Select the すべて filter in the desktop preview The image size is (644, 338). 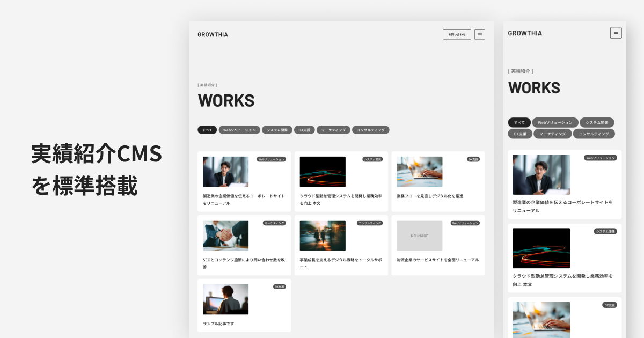[207, 130]
